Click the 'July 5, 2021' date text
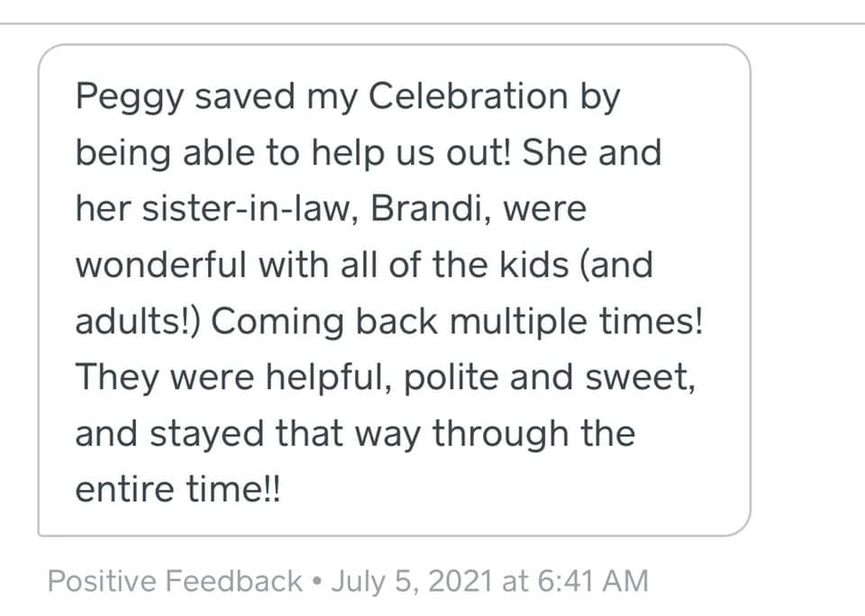 click(412, 581)
